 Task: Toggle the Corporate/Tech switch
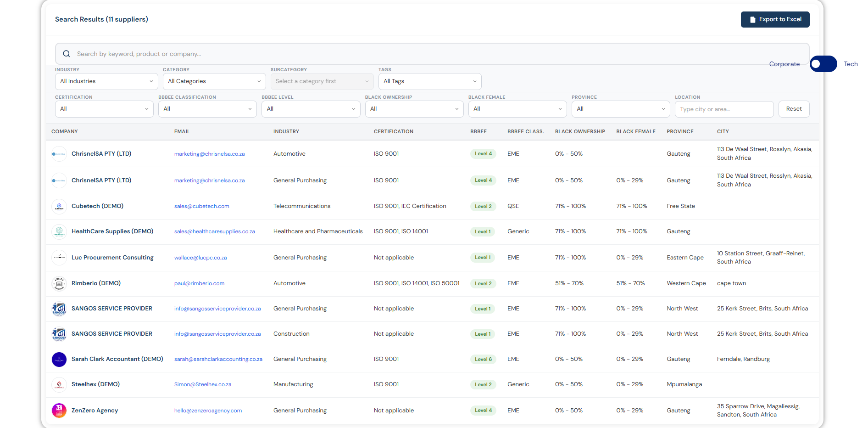pyautogui.click(x=823, y=64)
